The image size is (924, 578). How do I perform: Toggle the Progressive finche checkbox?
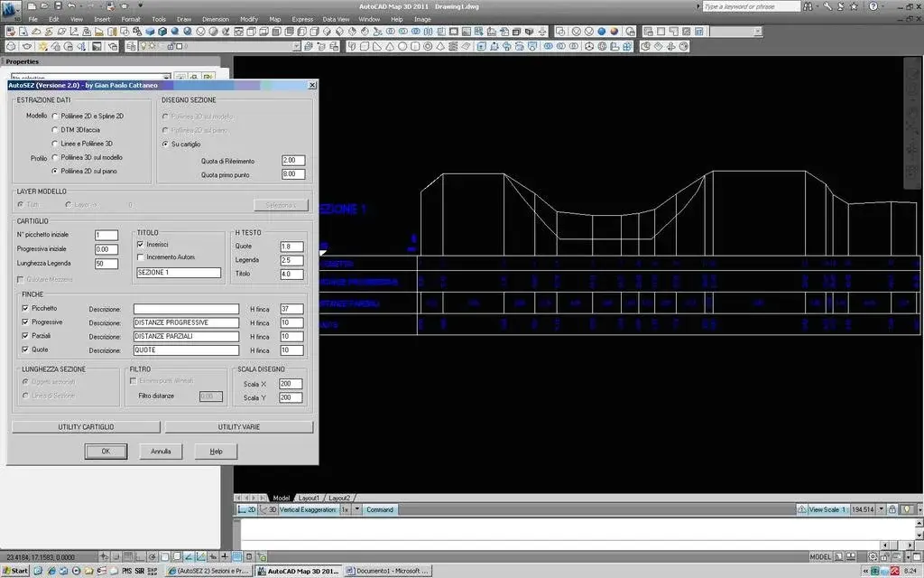tap(25, 322)
